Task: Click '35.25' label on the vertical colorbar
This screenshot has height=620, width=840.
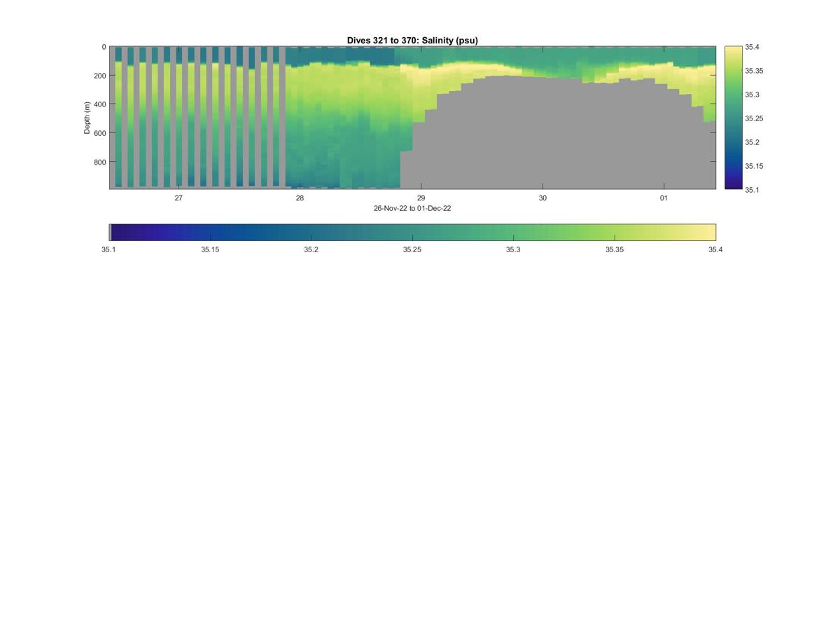Action: tap(754, 118)
